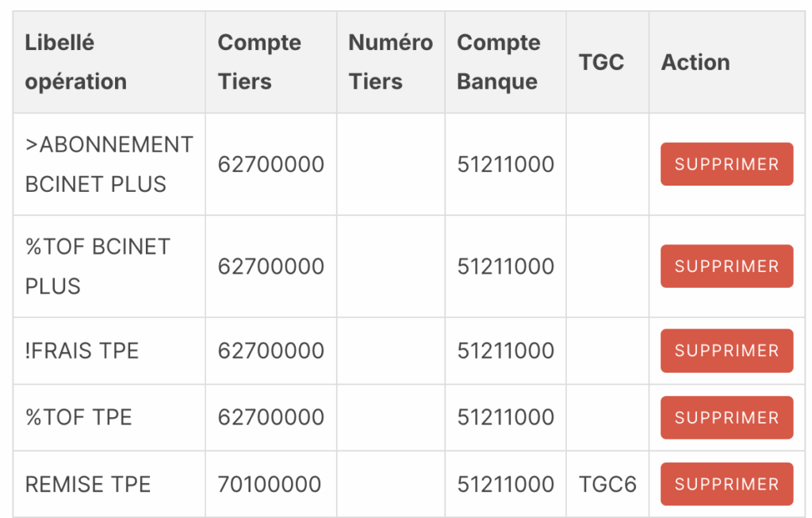Screen dimensions: 812x518
Task: Remove the !FRAIS TPE entry
Action: coord(726,351)
